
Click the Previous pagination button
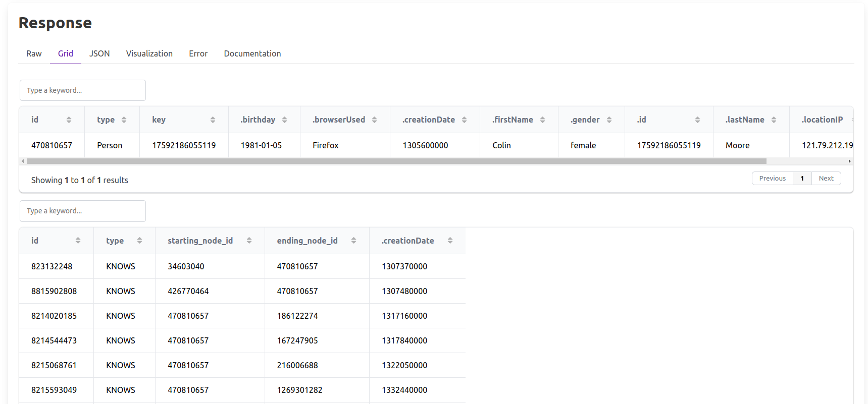[x=772, y=179]
